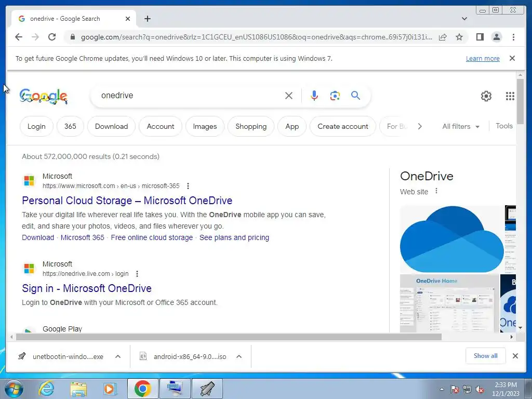The height and width of the screenshot is (399, 532).
Task: Open the UNetbootin taskbar item
Action: pyautogui.click(x=207, y=389)
